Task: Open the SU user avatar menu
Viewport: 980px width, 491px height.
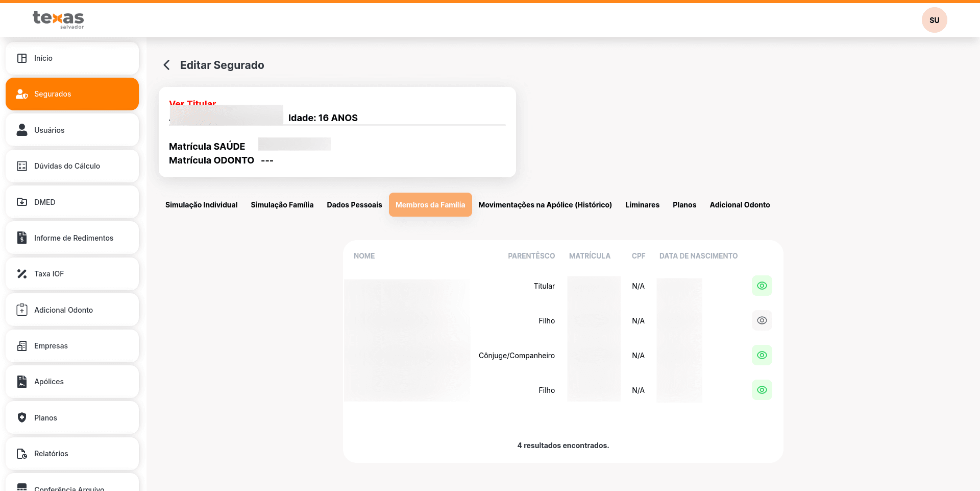Action: (934, 20)
